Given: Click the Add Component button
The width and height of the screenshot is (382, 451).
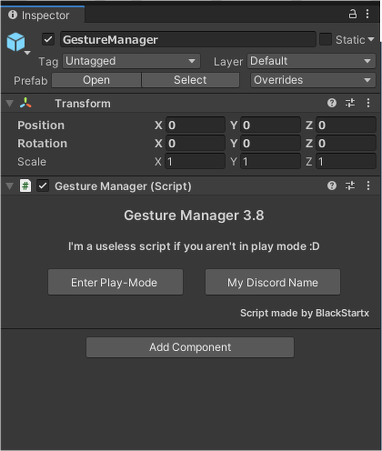Looking at the screenshot, I should click(x=190, y=347).
